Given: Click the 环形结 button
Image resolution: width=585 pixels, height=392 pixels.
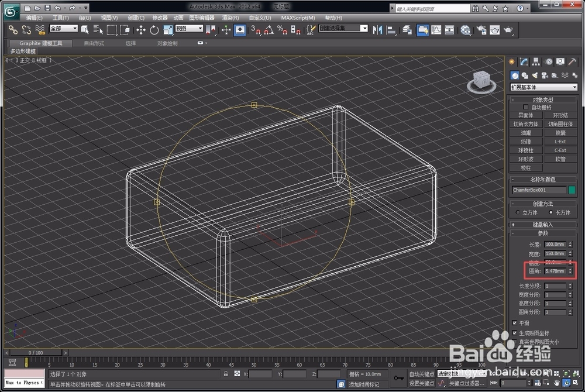Looking at the screenshot, I should (560, 115).
